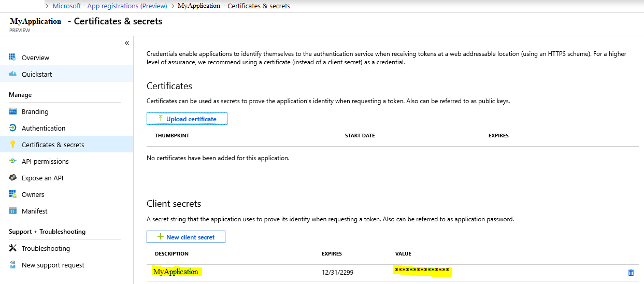
Task: Click the Authentication icon
Action: coord(13,128)
